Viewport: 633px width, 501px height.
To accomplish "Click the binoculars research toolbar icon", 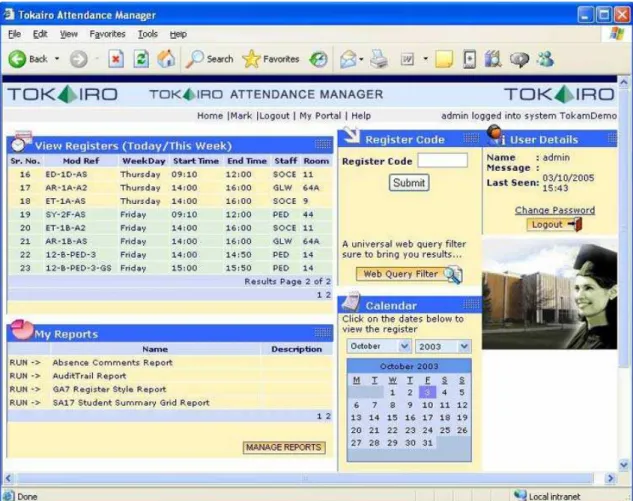I will (493, 59).
